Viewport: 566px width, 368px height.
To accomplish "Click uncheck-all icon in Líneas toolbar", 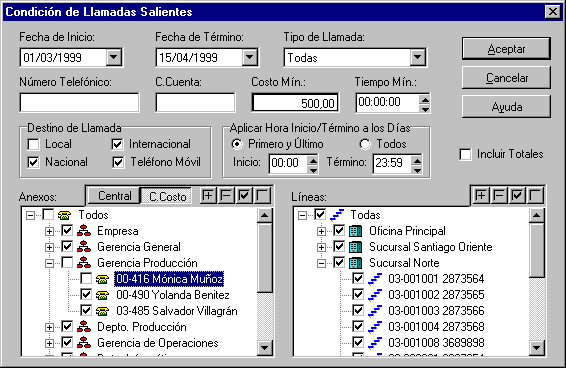I will point(535,196).
